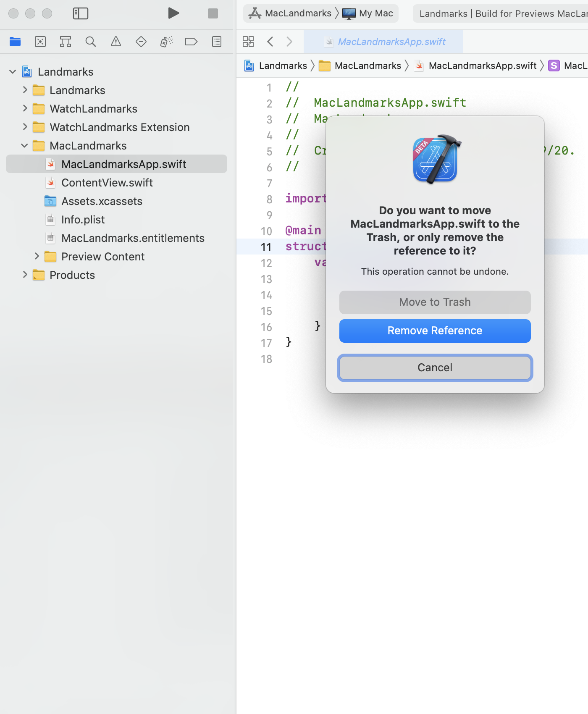Image resolution: width=588 pixels, height=714 pixels.
Task: Click the Remove Reference button
Action: 435,331
